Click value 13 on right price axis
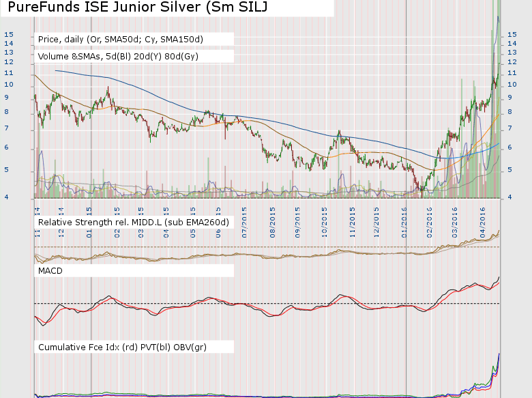 (x=512, y=53)
